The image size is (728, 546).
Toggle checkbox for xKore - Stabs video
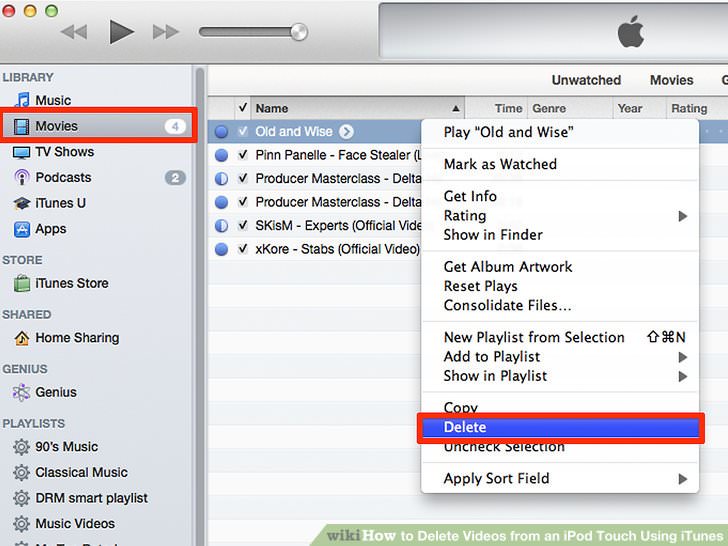243,249
